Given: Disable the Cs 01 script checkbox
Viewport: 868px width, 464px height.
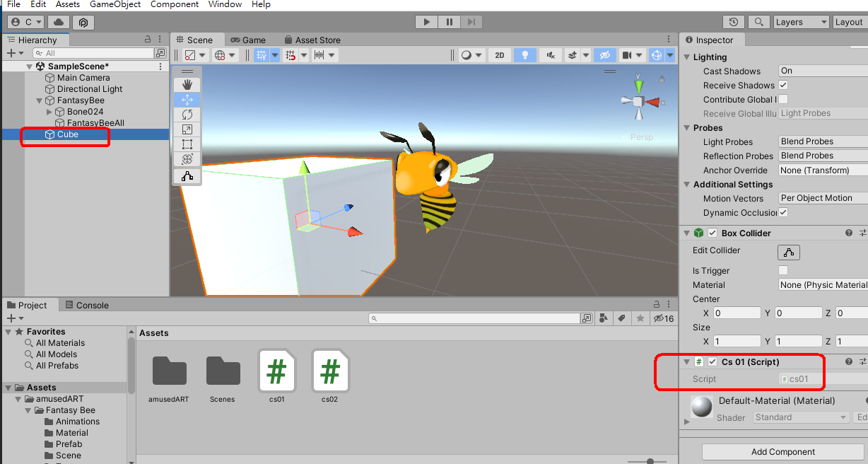Looking at the screenshot, I should [x=712, y=362].
